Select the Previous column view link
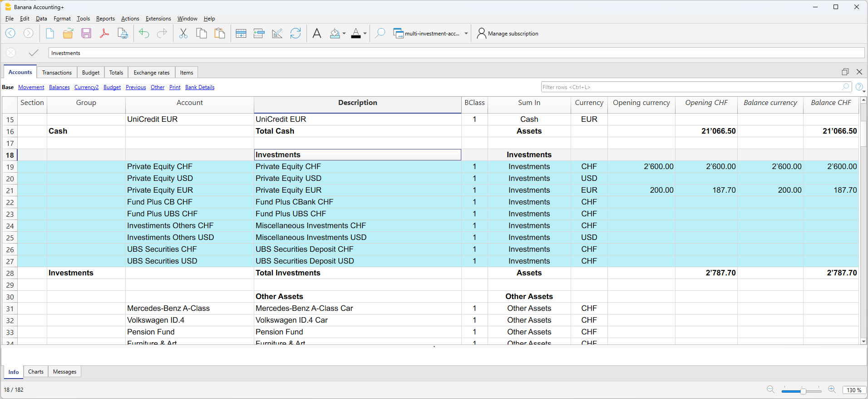The width and height of the screenshot is (868, 399). pyautogui.click(x=136, y=87)
